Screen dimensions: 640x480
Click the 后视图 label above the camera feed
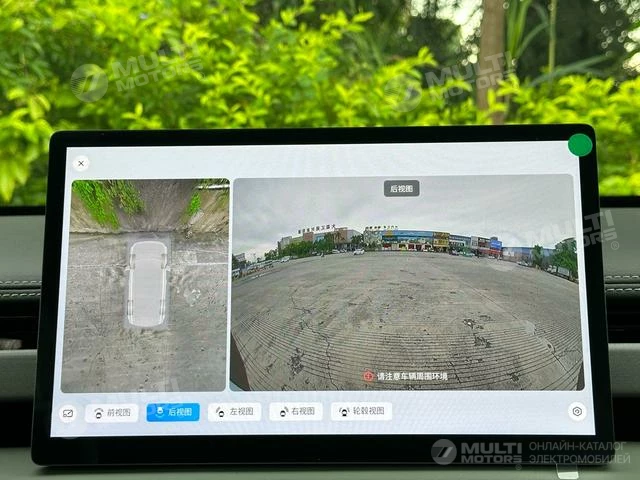[x=401, y=189]
